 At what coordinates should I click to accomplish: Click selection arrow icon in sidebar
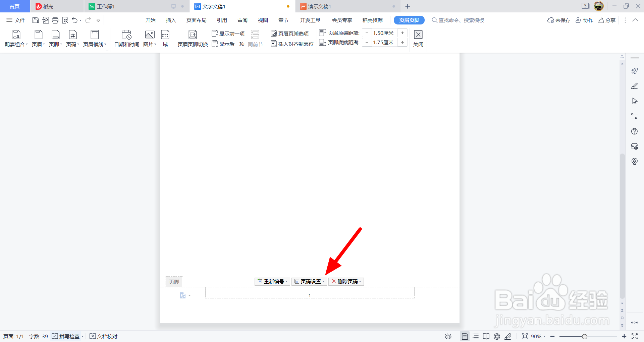click(x=635, y=101)
